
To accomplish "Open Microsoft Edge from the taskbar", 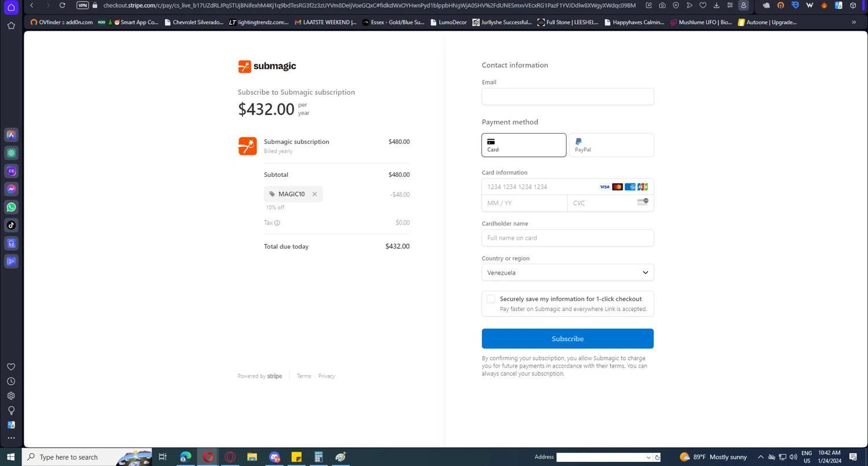I will click(185, 457).
